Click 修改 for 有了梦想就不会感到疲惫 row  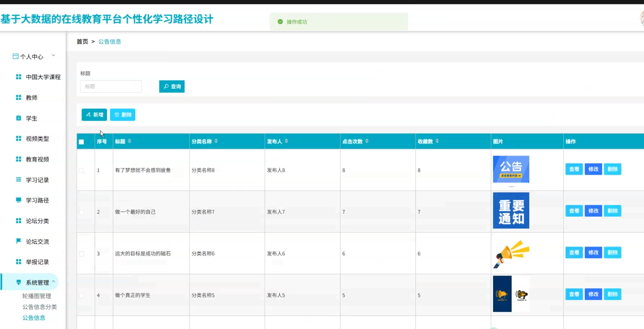[593, 169]
